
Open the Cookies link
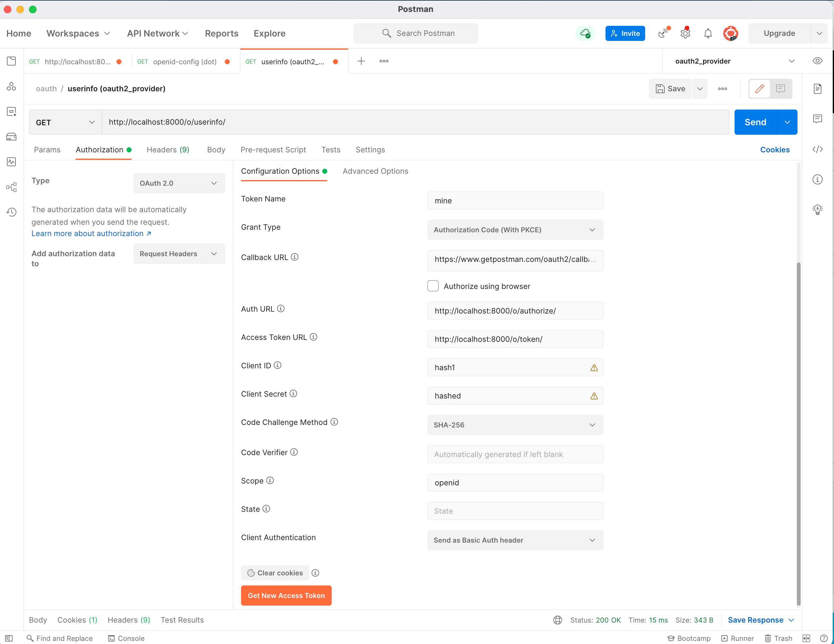775,150
